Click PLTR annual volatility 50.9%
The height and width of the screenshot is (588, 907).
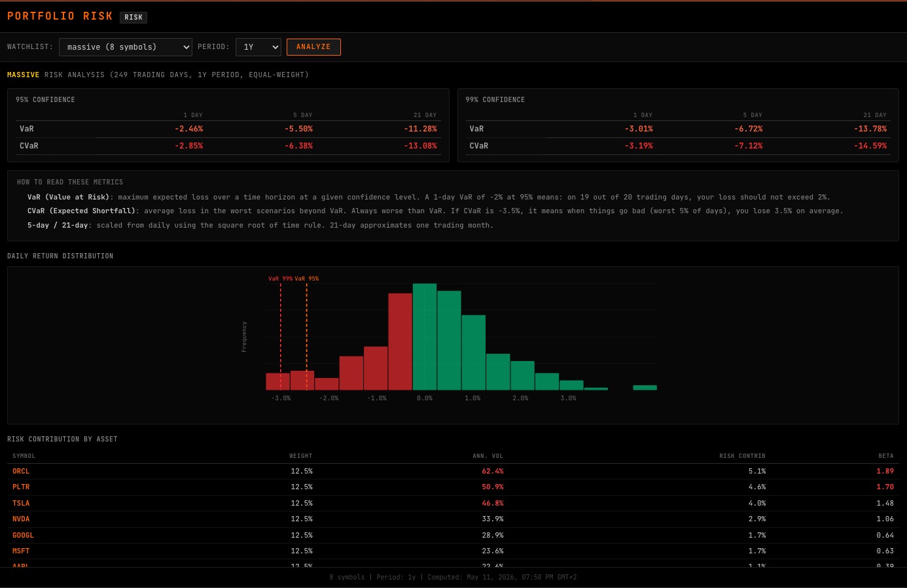coord(493,487)
